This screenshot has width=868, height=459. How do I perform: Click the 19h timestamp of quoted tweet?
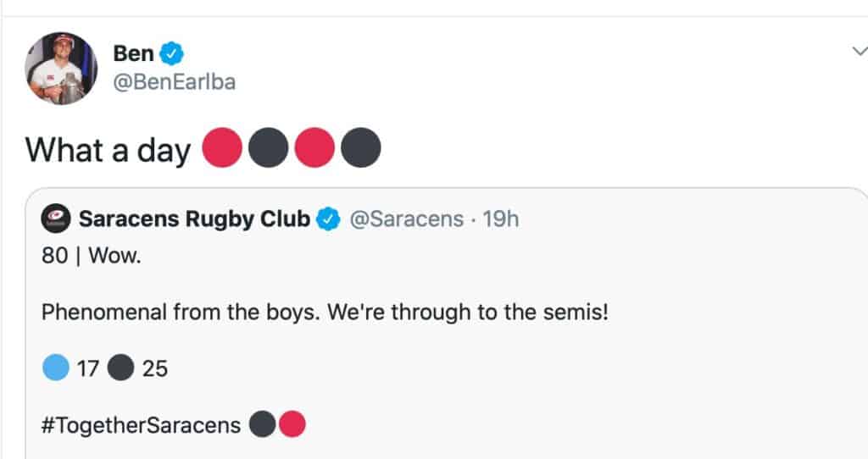click(500, 219)
